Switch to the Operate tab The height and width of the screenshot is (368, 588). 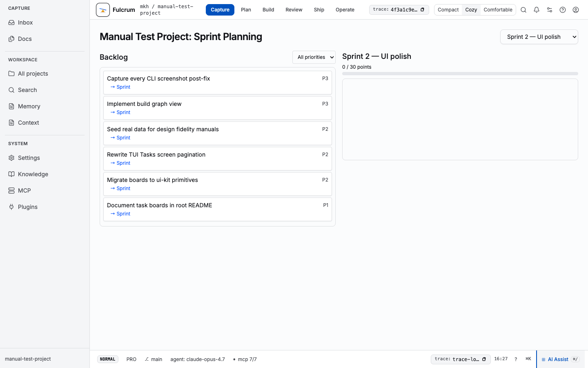click(x=345, y=10)
